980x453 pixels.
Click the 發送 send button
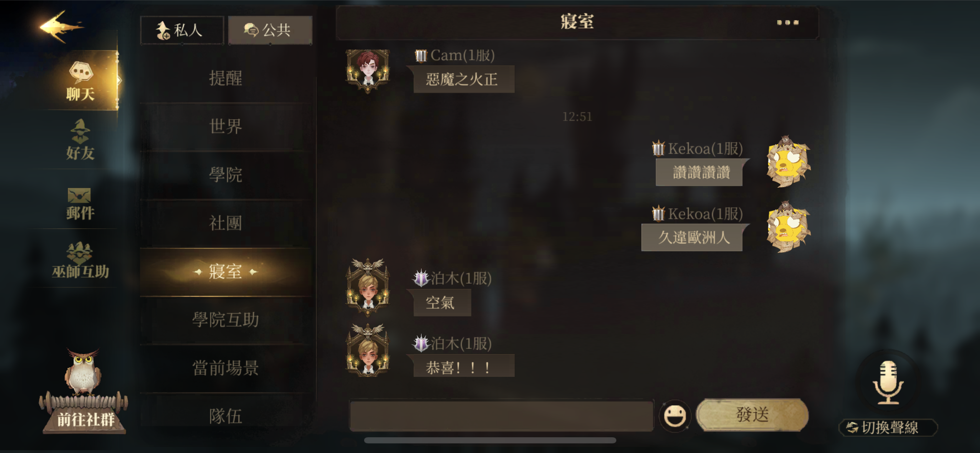click(x=752, y=415)
